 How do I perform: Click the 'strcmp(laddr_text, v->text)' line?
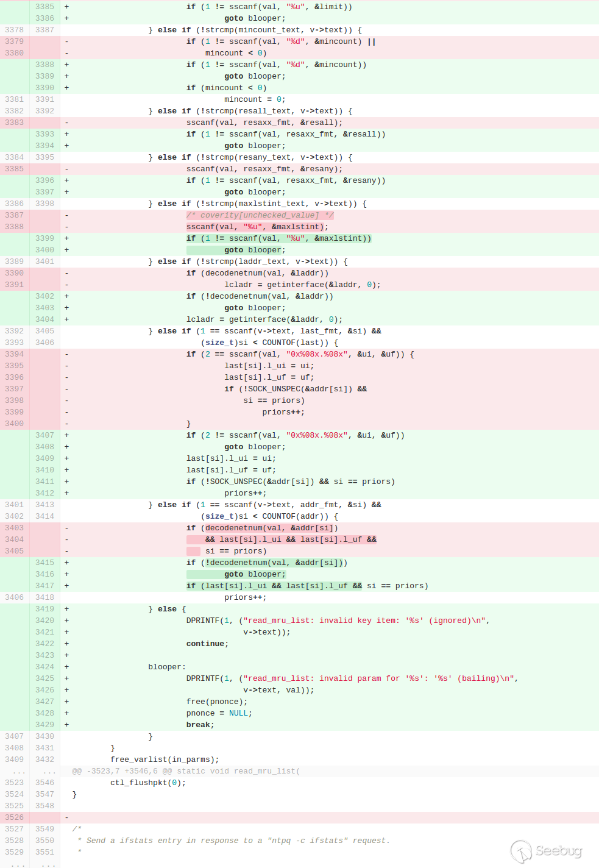pyautogui.click(x=248, y=261)
